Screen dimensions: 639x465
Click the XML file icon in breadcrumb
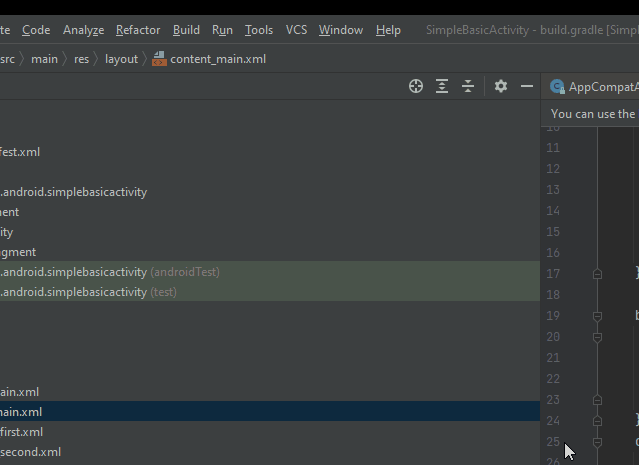click(159, 59)
